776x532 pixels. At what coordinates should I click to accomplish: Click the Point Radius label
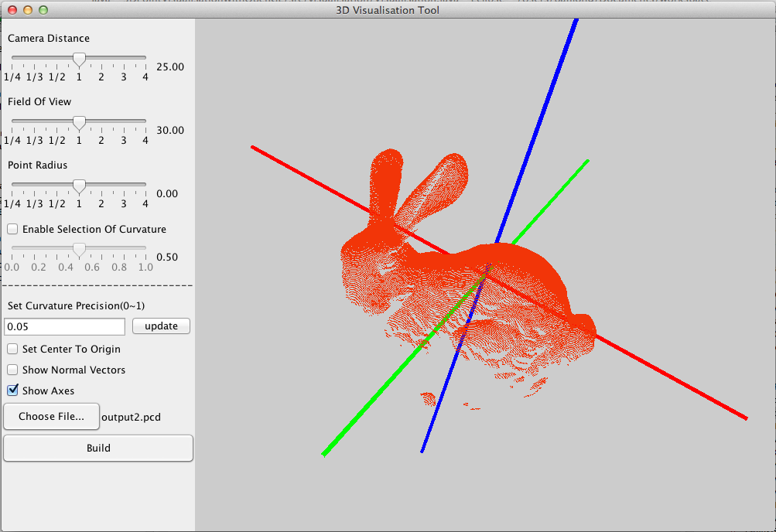point(38,165)
